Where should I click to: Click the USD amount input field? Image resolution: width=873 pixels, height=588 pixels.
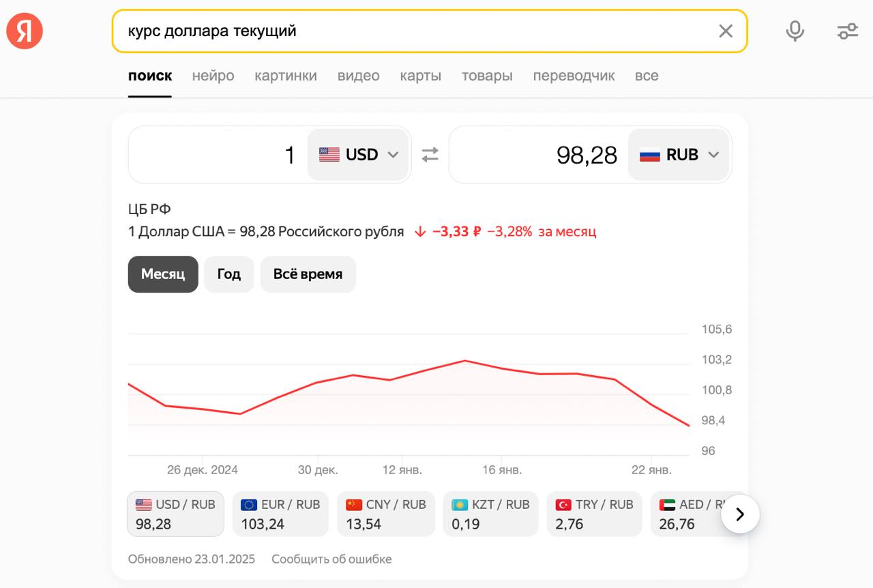[218, 155]
